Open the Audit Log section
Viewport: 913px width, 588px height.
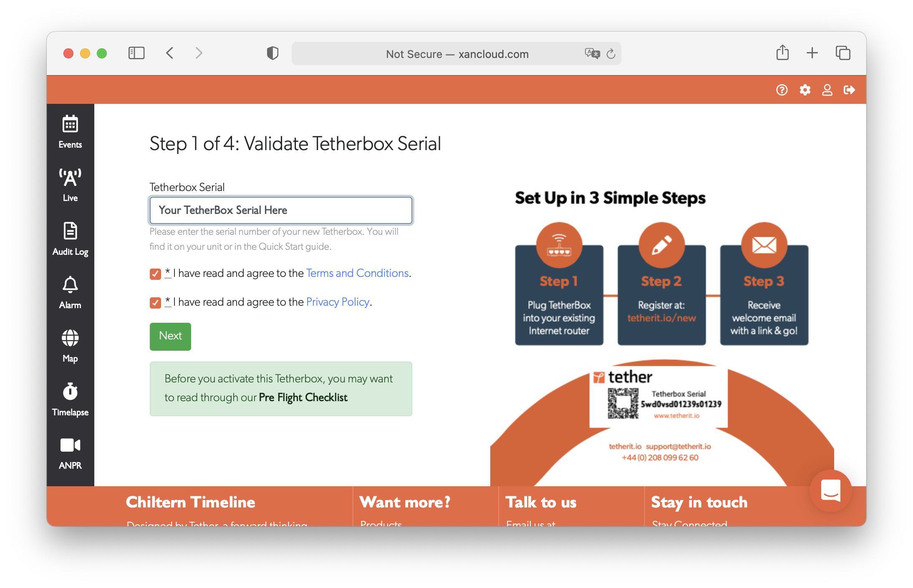[x=70, y=238]
